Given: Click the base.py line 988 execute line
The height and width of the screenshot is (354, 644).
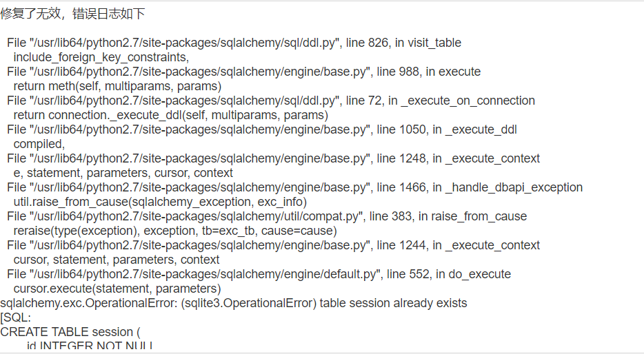Looking at the screenshot, I should [244, 72].
